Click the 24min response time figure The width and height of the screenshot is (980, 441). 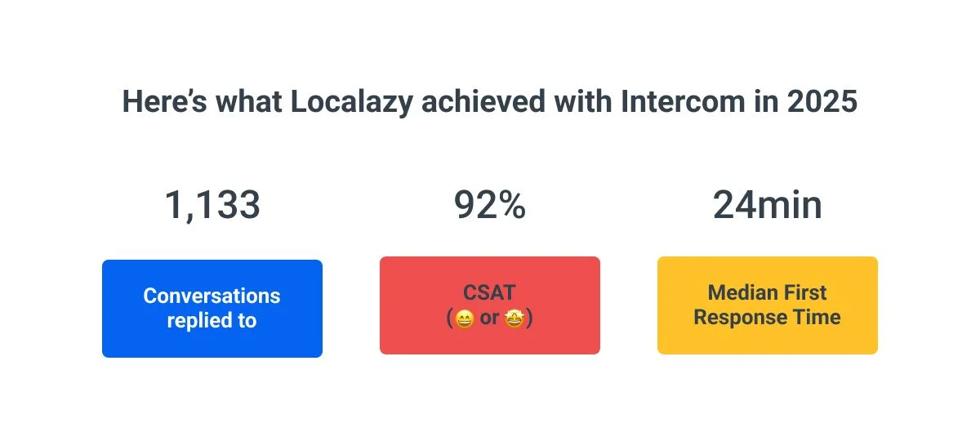[x=768, y=205]
